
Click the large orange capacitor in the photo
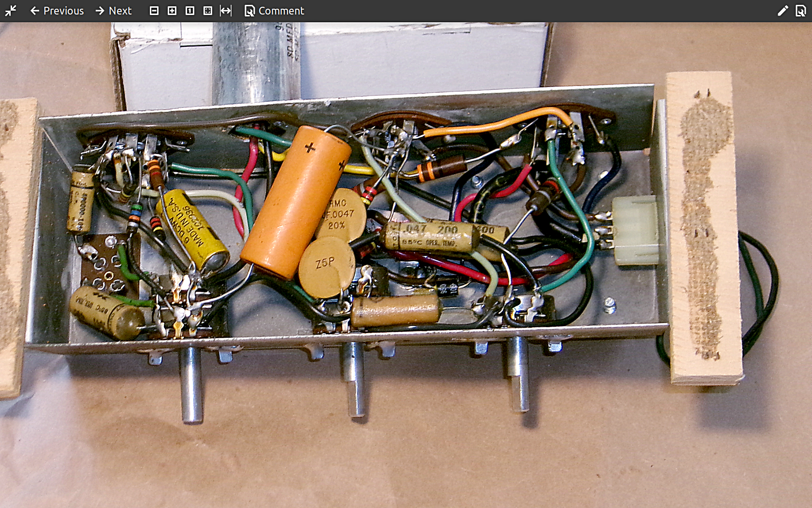coord(296,201)
